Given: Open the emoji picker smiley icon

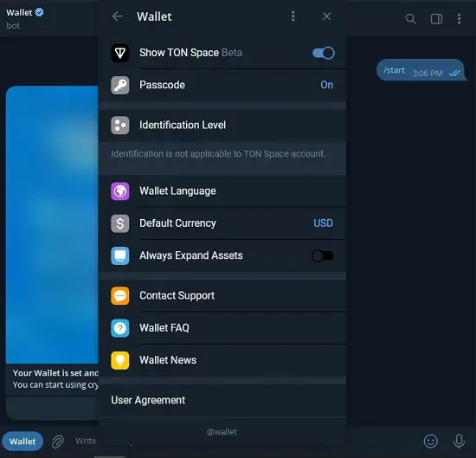Looking at the screenshot, I should [x=430, y=442].
